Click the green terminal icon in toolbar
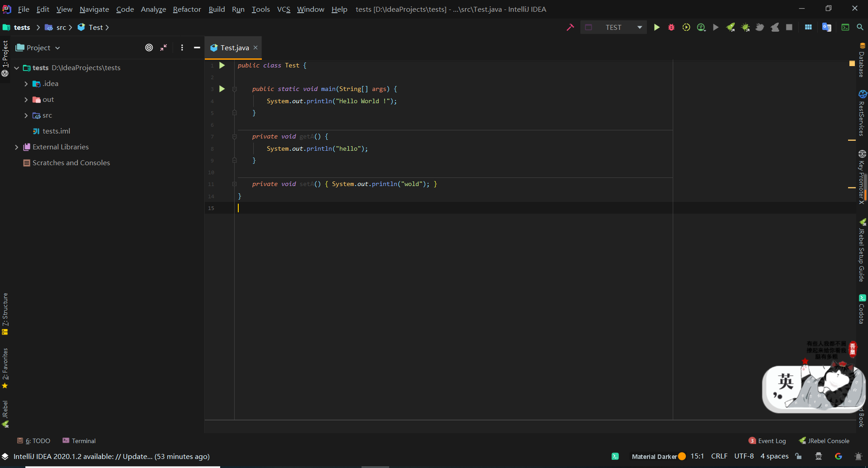The image size is (868, 468). pos(845,27)
